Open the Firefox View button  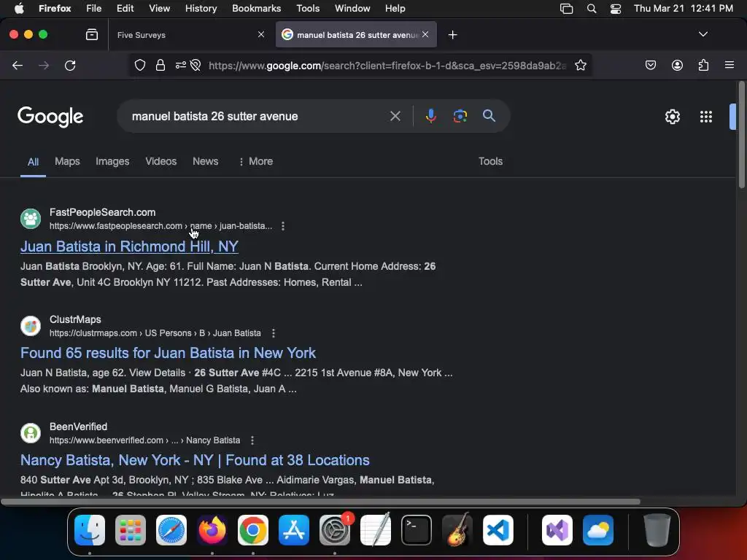tap(91, 34)
